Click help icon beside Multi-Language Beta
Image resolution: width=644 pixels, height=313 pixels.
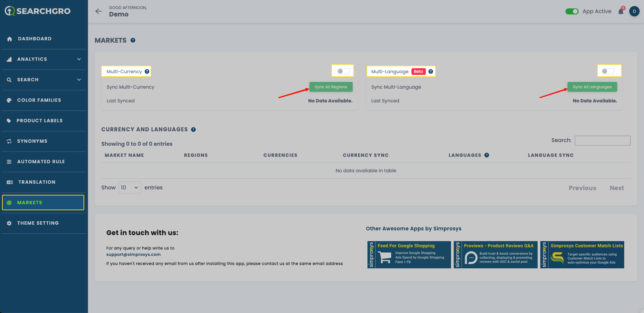[x=431, y=72]
